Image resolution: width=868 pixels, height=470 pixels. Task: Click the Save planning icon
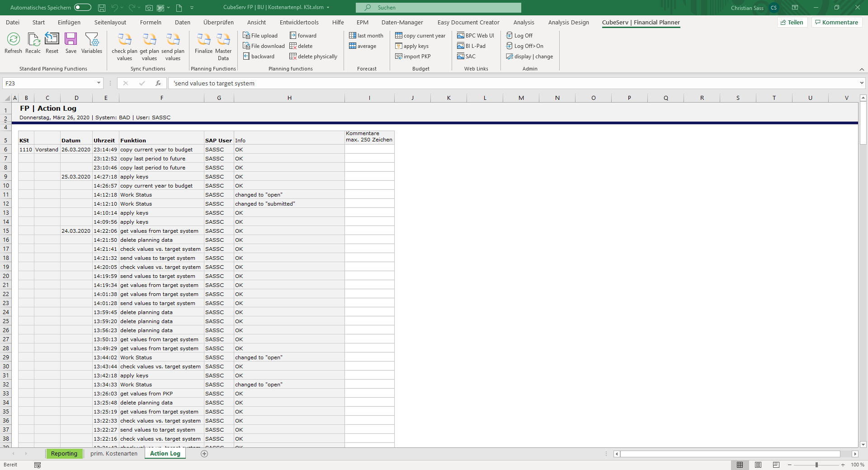click(x=71, y=43)
